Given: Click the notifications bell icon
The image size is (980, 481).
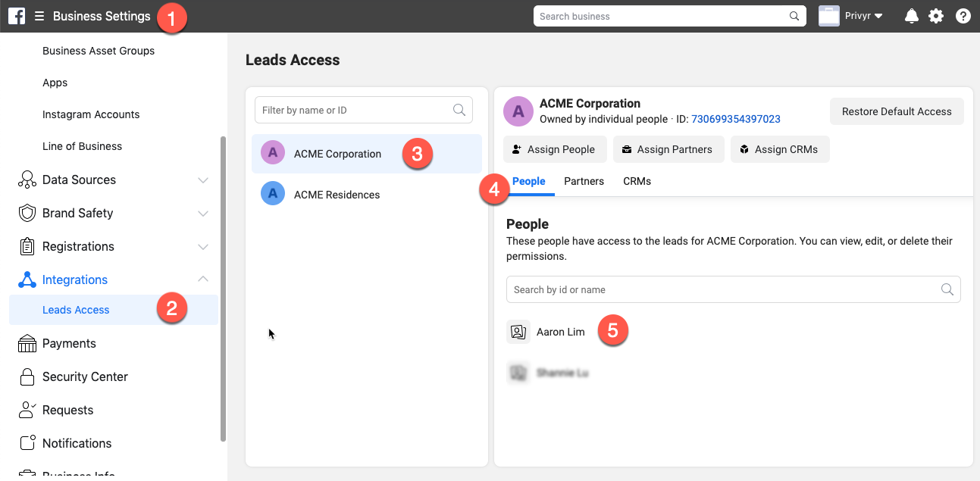Looking at the screenshot, I should pos(911,15).
